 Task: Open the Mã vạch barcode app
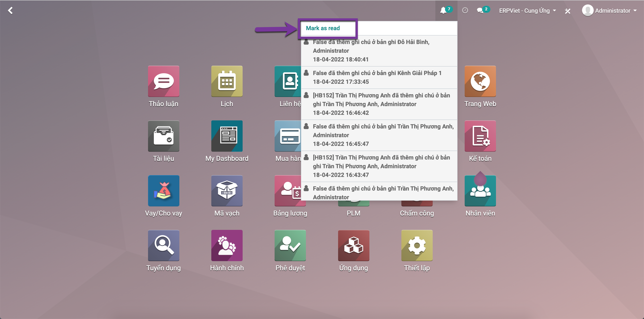(x=227, y=191)
